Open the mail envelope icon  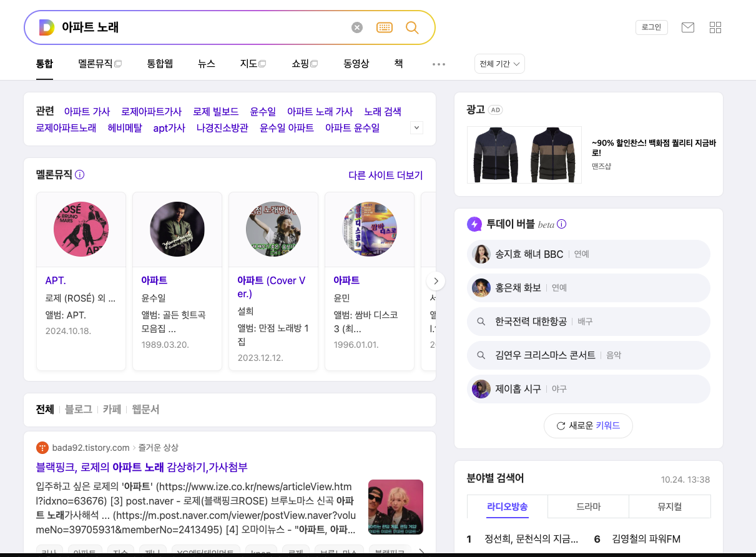click(687, 27)
